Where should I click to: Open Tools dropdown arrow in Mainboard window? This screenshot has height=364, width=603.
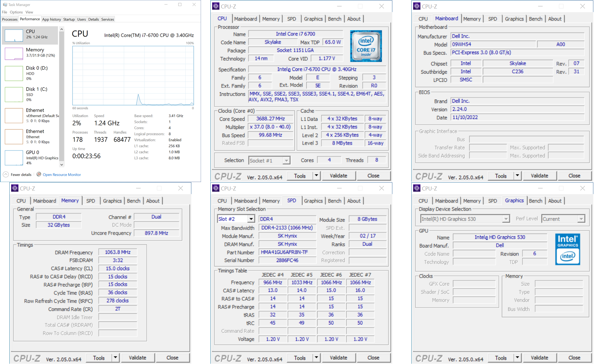tap(517, 176)
